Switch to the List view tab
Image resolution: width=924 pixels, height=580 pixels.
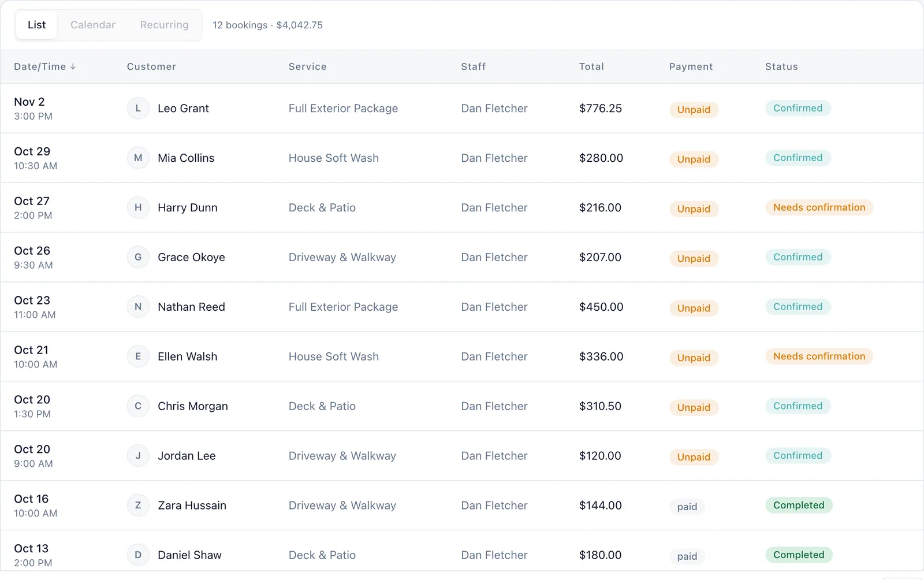coord(36,25)
